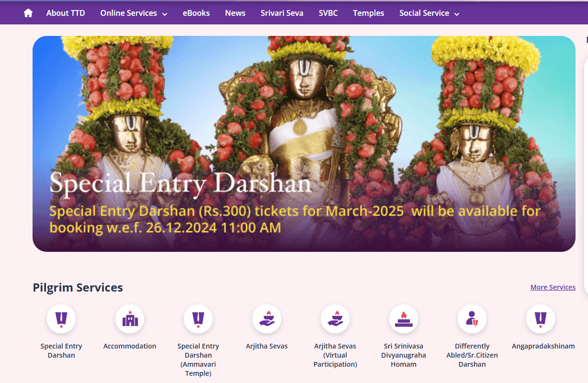Select the Accommodation building icon

click(x=130, y=319)
